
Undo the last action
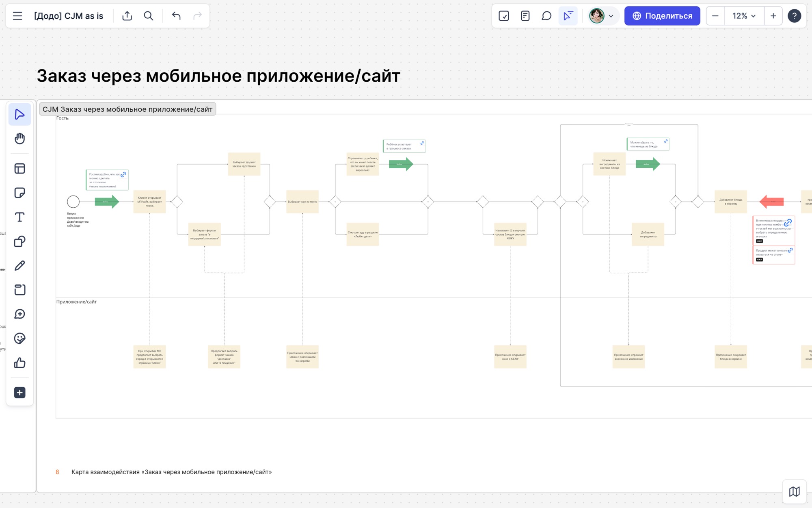point(176,16)
